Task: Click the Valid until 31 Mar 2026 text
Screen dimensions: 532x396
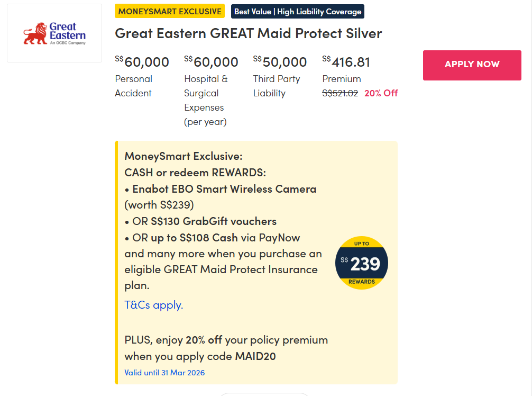Action: [164, 373]
